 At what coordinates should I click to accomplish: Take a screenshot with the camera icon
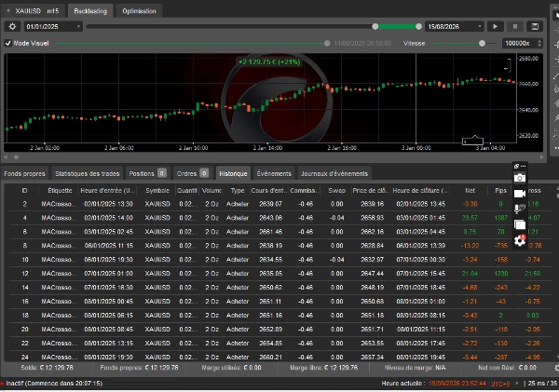[x=520, y=178]
